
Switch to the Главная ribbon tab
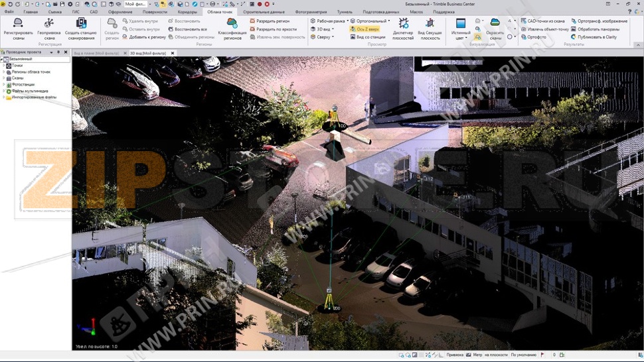point(31,12)
